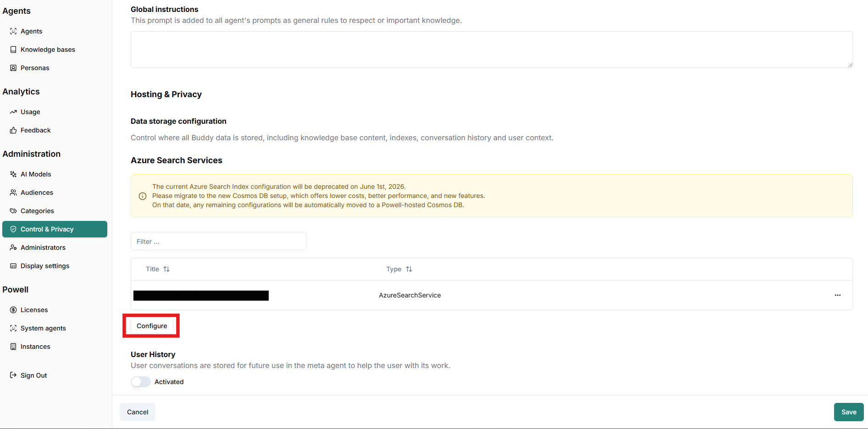Image resolution: width=868 pixels, height=429 pixels.
Task: Sort the table by Type arrows
Action: 409,269
